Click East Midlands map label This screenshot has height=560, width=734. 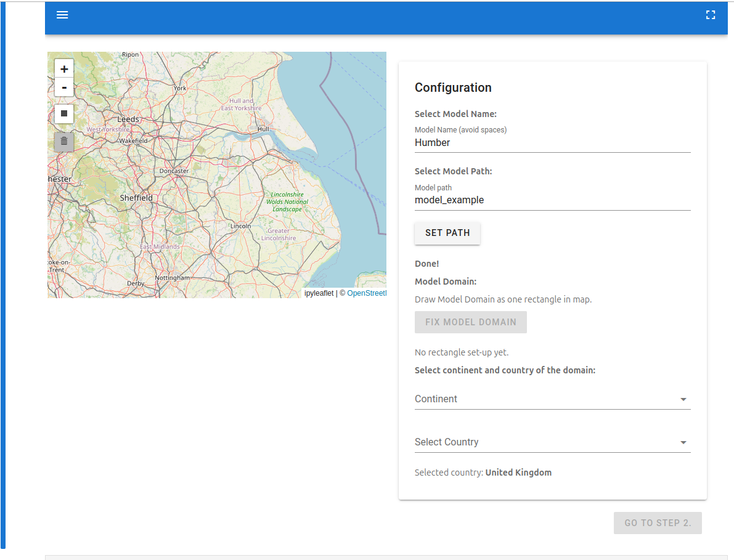(160, 246)
